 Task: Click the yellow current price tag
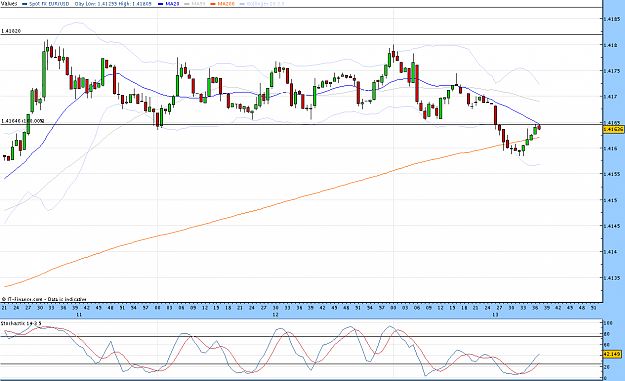point(613,129)
